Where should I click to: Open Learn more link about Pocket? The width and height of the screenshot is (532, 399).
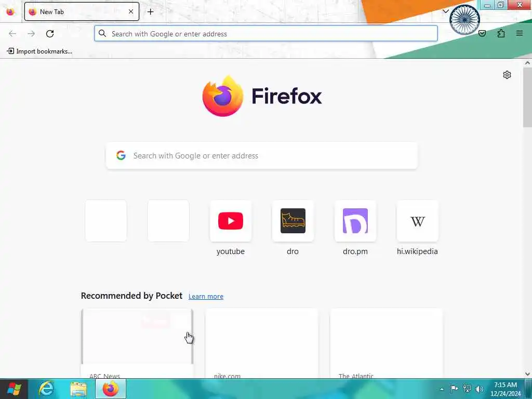point(206,296)
